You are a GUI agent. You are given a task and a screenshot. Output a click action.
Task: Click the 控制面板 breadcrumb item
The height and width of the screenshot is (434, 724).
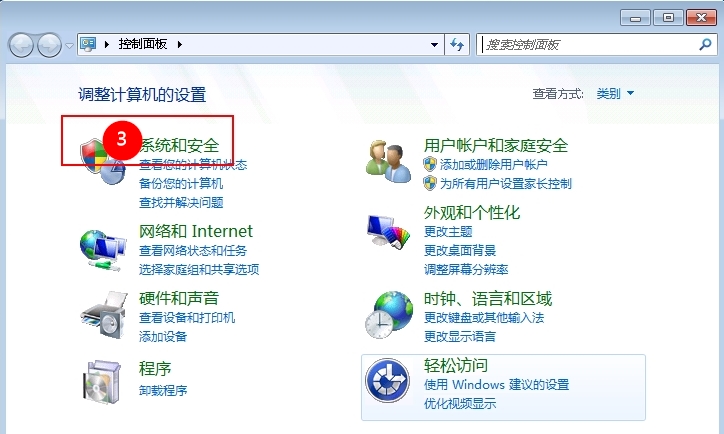pyautogui.click(x=143, y=44)
